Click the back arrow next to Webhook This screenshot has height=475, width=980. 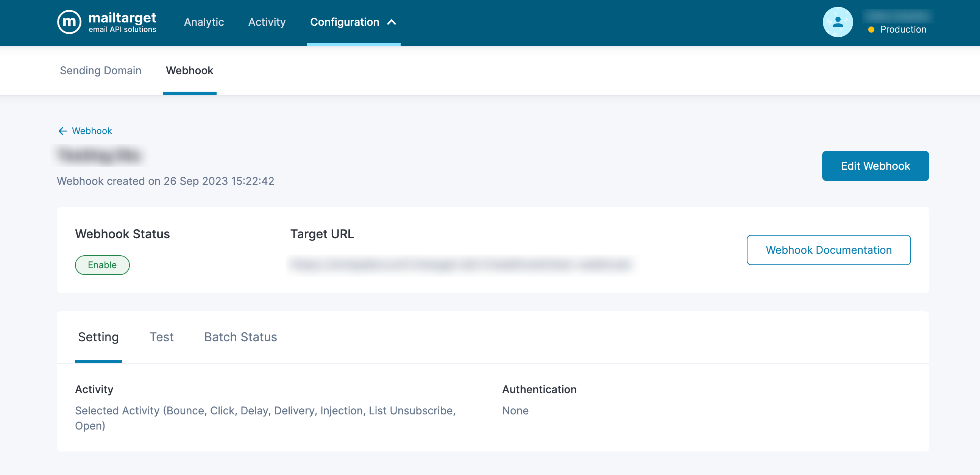[x=63, y=131]
